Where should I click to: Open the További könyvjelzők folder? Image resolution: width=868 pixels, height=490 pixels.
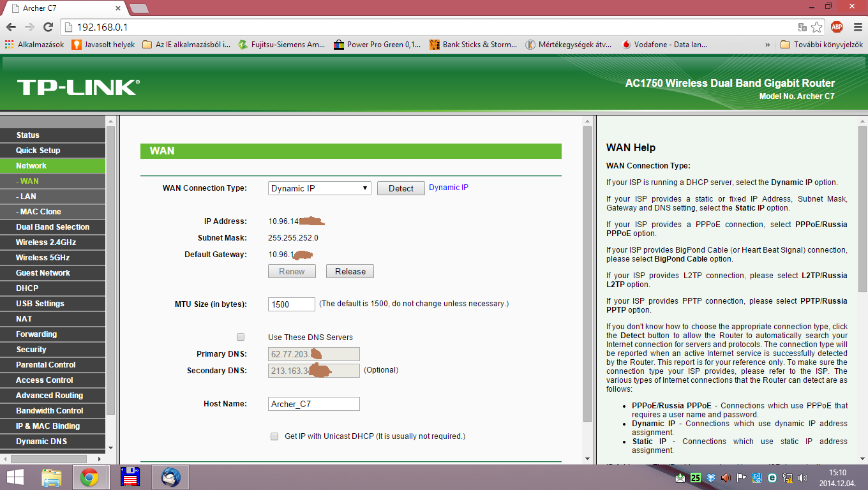tap(822, 45)
